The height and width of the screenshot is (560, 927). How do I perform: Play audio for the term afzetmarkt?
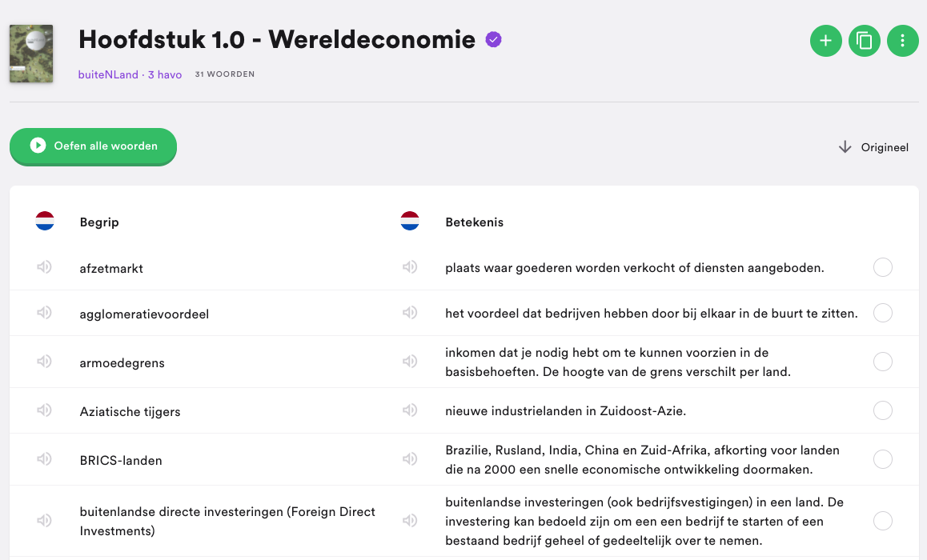click(44, 267)
